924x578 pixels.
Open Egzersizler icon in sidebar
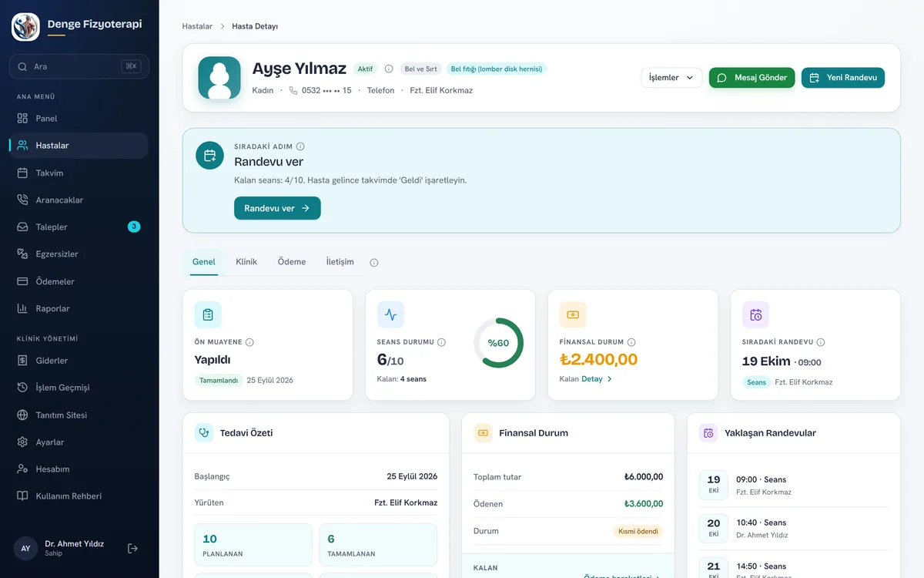[22, 254]
